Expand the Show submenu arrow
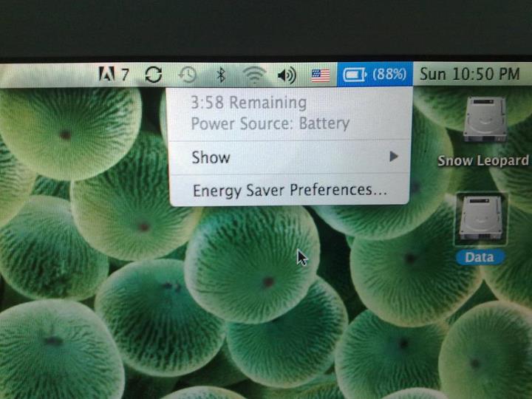 coord(394,157)
